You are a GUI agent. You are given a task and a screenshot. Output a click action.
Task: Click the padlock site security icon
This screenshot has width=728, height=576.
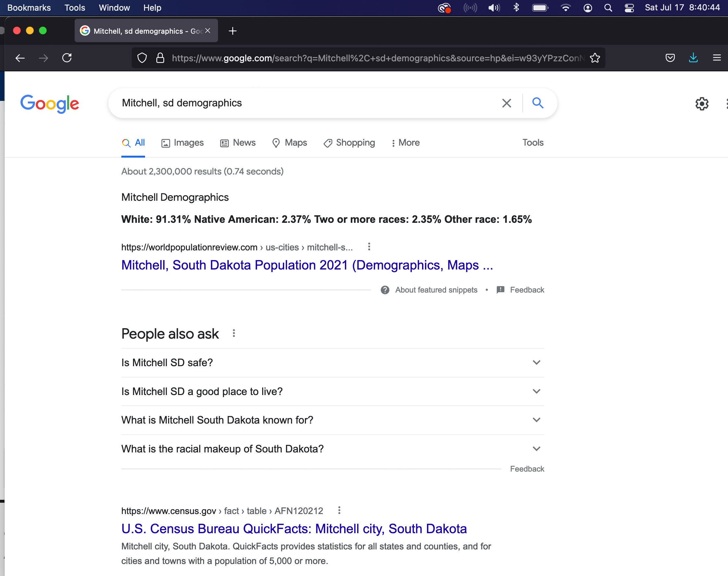(160, 58)
